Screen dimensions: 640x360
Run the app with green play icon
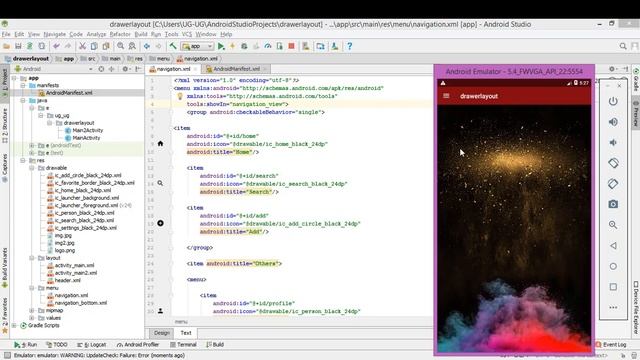point(221,47)
